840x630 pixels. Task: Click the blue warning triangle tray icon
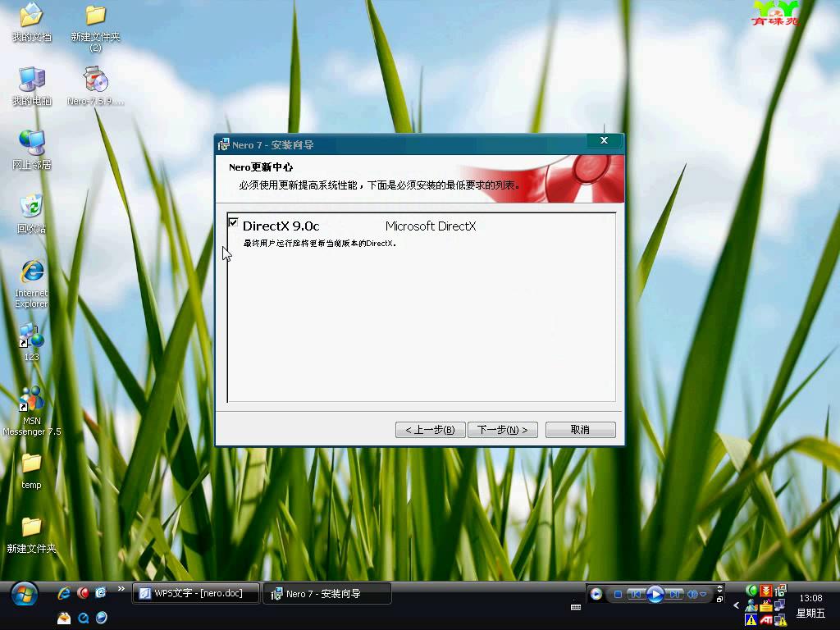(751, 620)
